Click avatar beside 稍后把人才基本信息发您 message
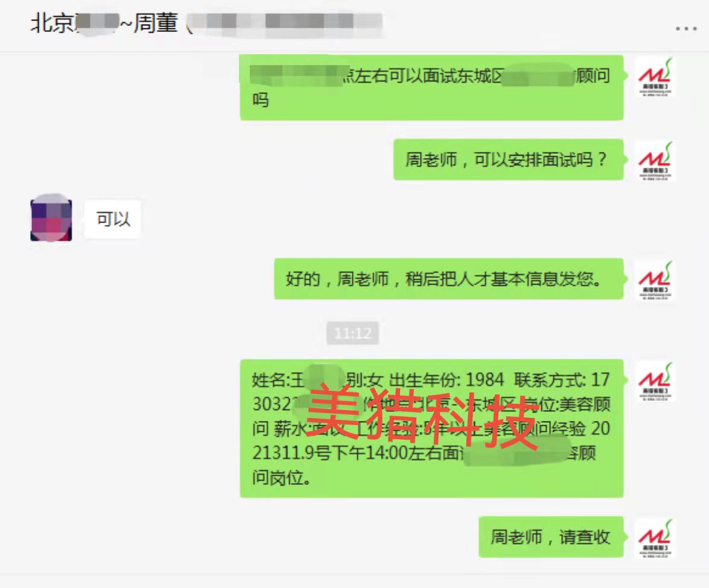 pos(655,280)
